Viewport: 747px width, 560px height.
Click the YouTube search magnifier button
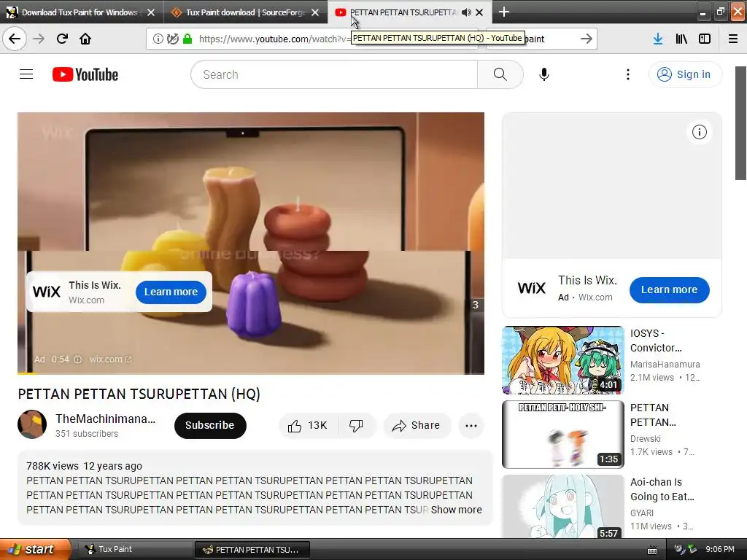pyautogui.click(x=500, y=74)
